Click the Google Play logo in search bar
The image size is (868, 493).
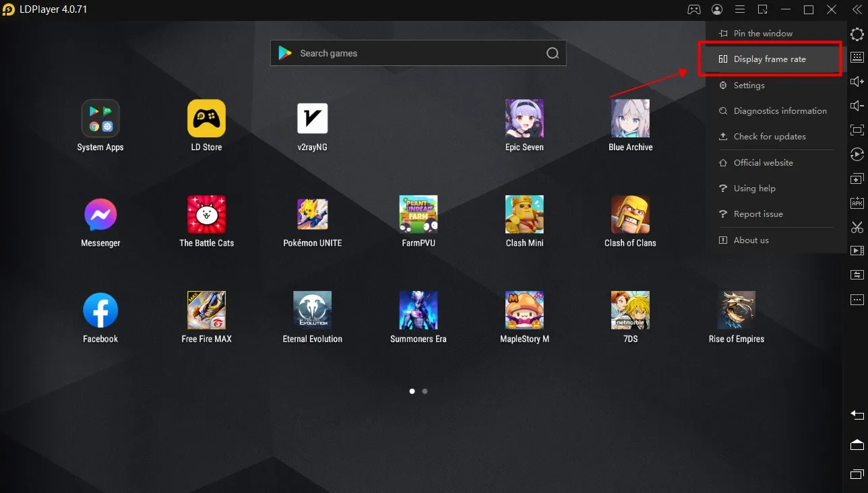coord(285,53)
